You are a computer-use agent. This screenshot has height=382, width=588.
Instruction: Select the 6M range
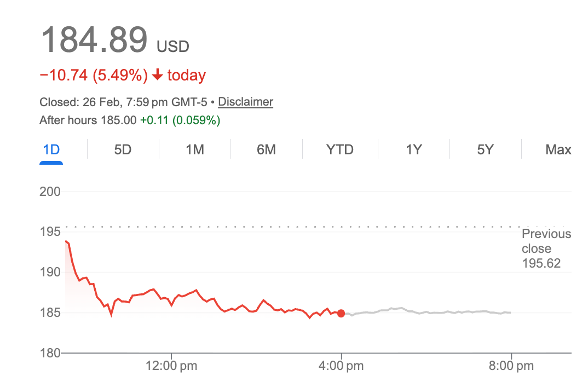click(x=267, y=149)
